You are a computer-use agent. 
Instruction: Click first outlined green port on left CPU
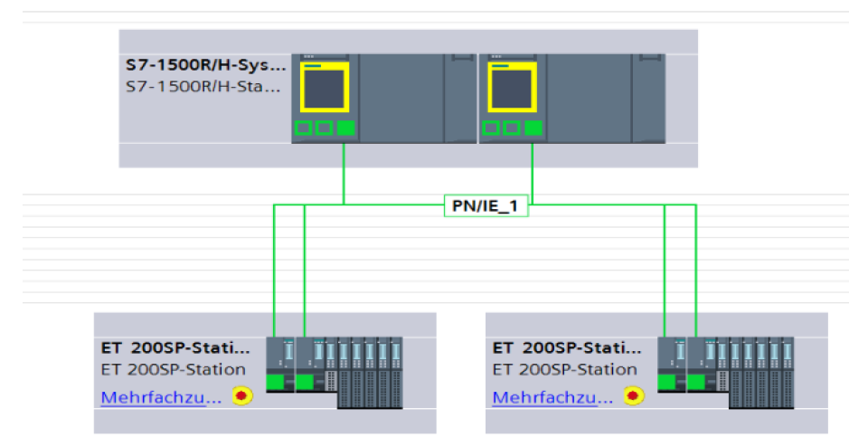click(x=304, y=128)
